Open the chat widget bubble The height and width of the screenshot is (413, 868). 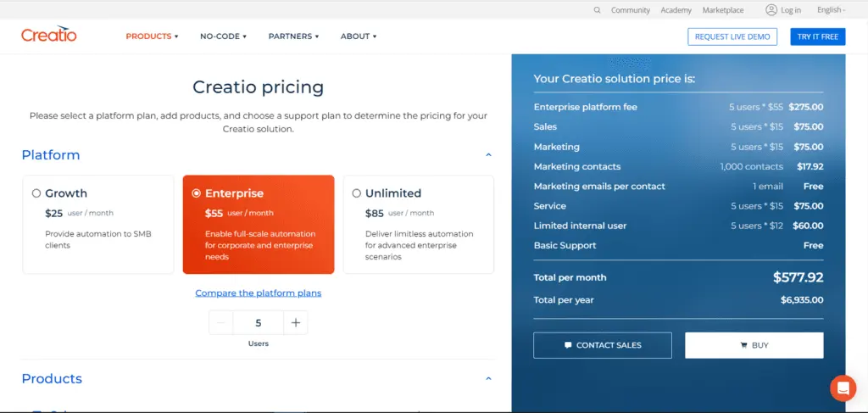pos(843,388)
